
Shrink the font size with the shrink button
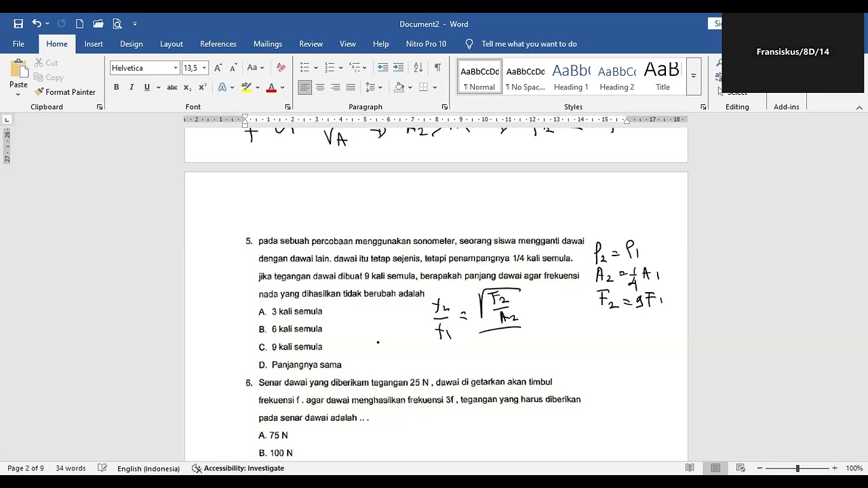click(x=233, y=68)
